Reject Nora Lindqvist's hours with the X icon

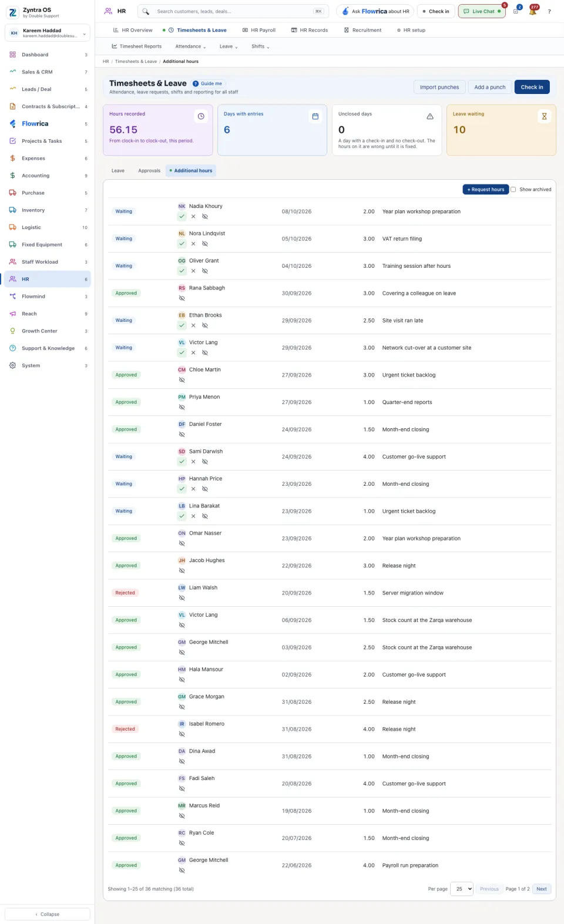[x=193, y=244]
